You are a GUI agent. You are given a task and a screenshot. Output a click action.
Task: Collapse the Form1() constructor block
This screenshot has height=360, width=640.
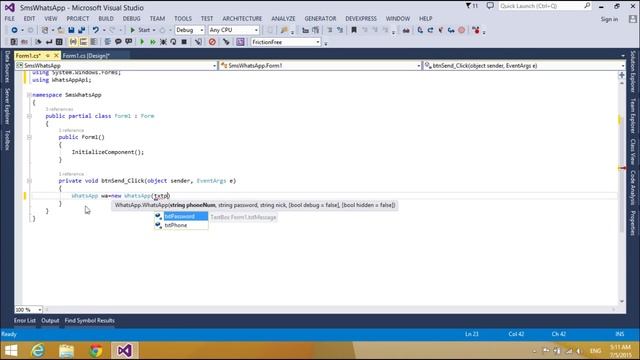[29, 137]
